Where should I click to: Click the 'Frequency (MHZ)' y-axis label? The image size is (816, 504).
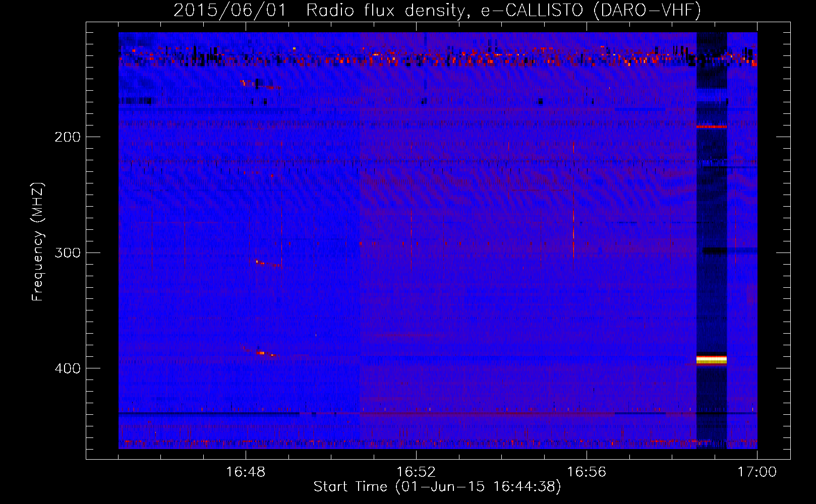pyautogui.click(x=38, y=241)
